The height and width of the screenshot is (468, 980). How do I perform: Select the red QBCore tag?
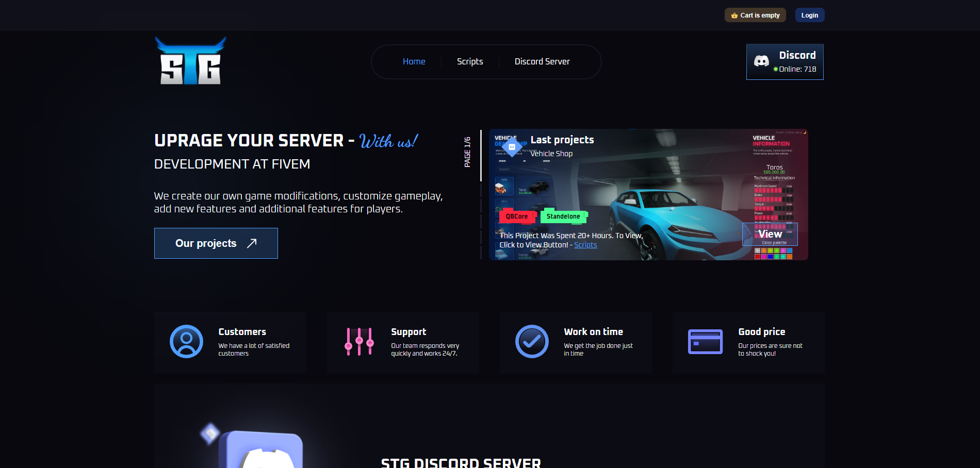pyautogui.click(x=517, y=216)
